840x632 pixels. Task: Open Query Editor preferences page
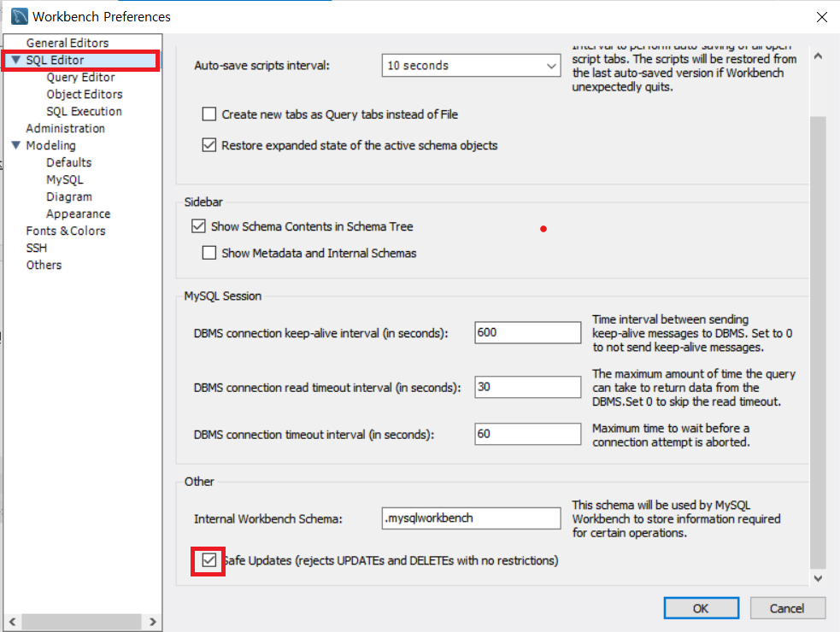pos(80,77)
